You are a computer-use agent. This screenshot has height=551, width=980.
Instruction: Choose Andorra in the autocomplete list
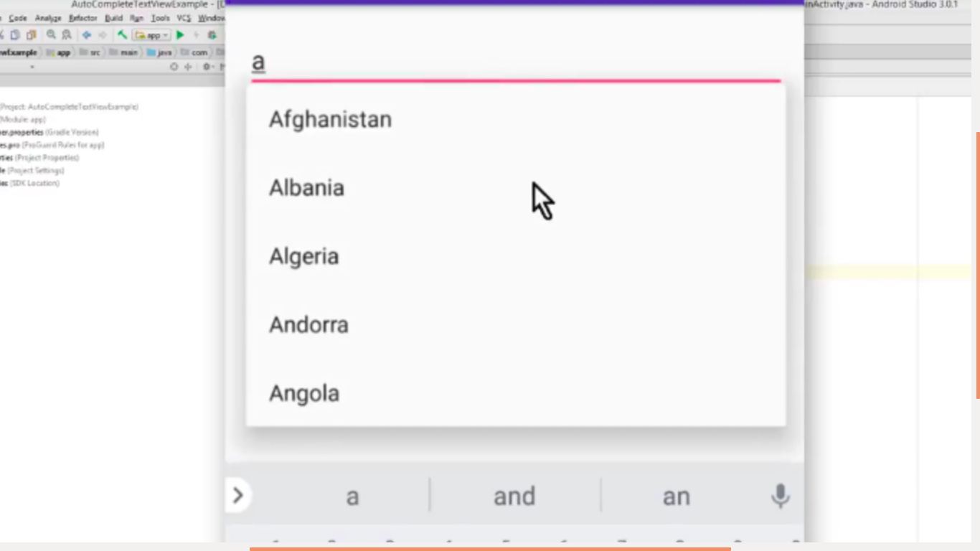coord(516,324)
